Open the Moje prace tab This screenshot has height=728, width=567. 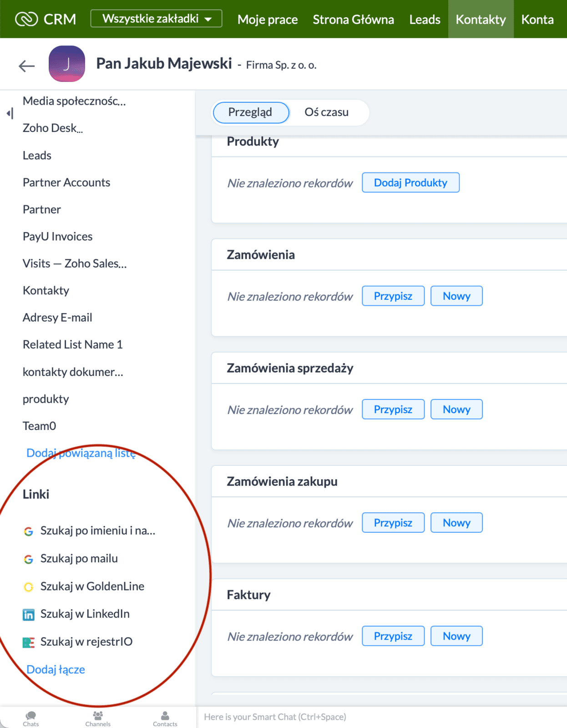(268, 20)
